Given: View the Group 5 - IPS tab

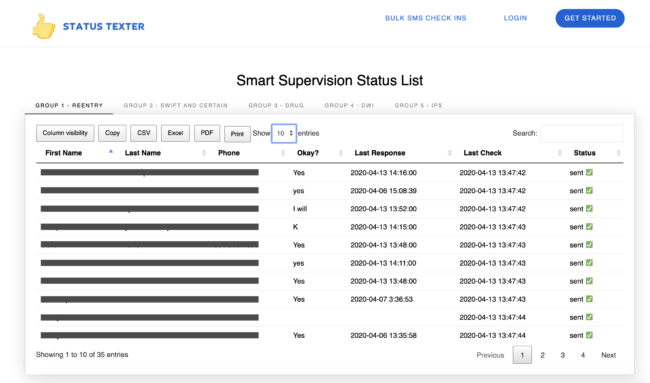Looking at the screenshot, I should tap(418, 105).
